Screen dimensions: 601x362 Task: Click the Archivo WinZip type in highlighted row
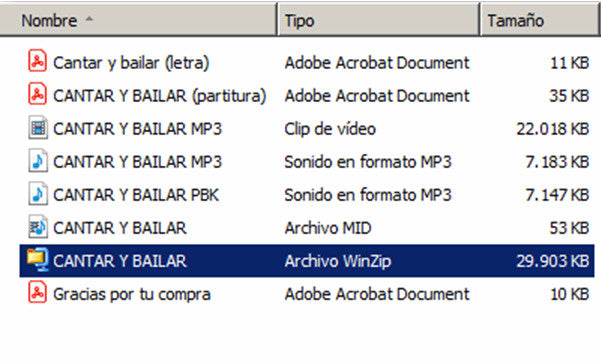pyautogui.click(x=338, y=262)
